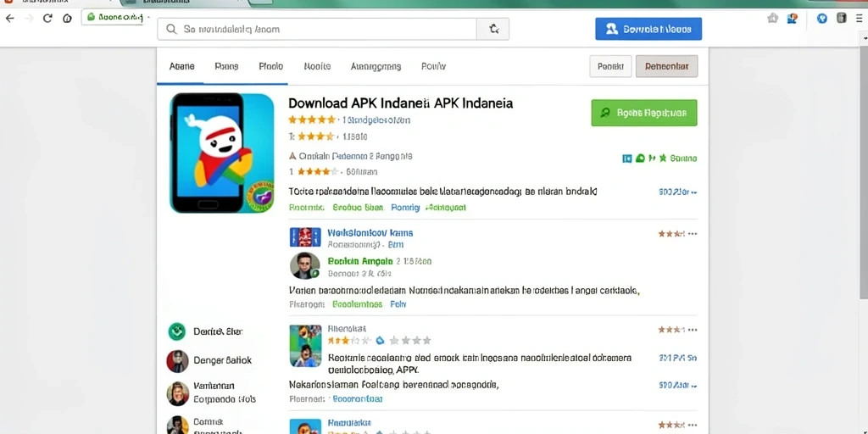Image resolution: width=868 pixels, height=434 pixels.
Task: Switch to the Atane tab
Action: coord(181,66)
